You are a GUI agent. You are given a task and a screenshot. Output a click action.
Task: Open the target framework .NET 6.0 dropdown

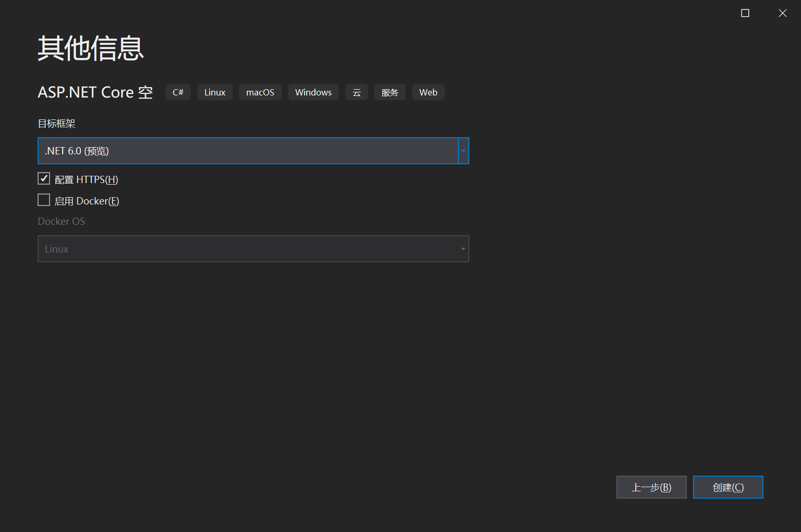pyautogui.click(x=253, y=151)
